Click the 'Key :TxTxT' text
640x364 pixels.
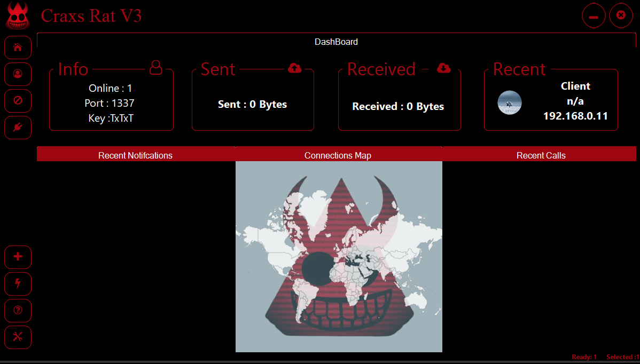(111, 118)
